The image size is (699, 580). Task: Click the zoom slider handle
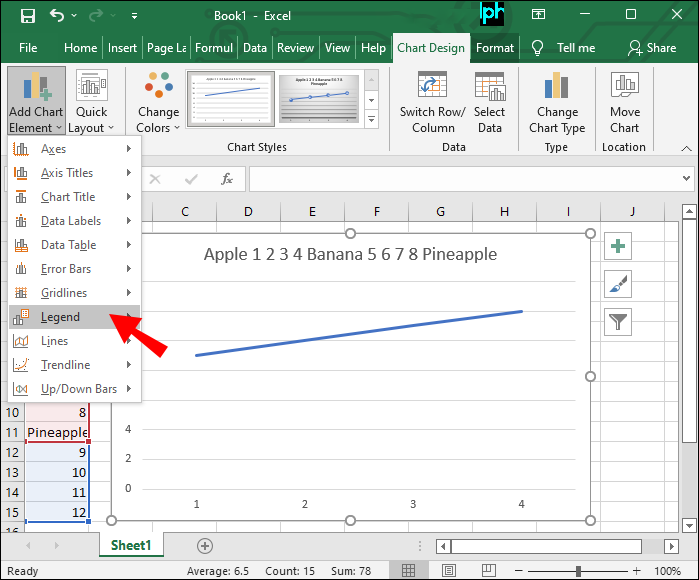tap(578, 571)
